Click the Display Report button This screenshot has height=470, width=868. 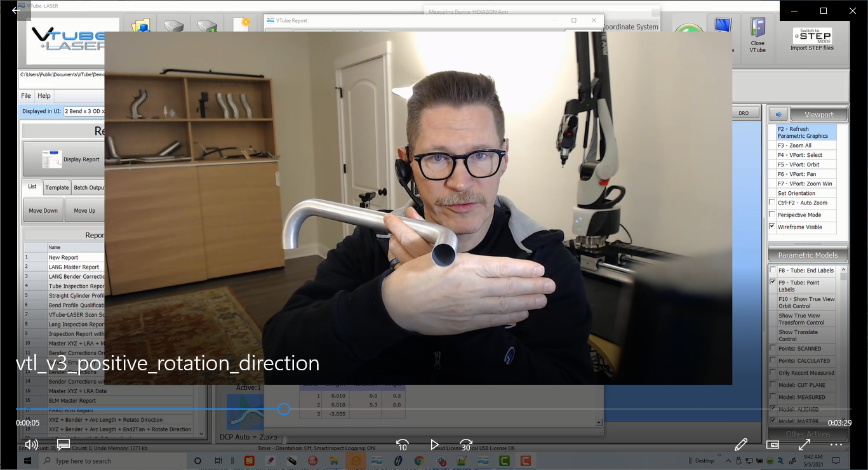[x=63, y=159]
